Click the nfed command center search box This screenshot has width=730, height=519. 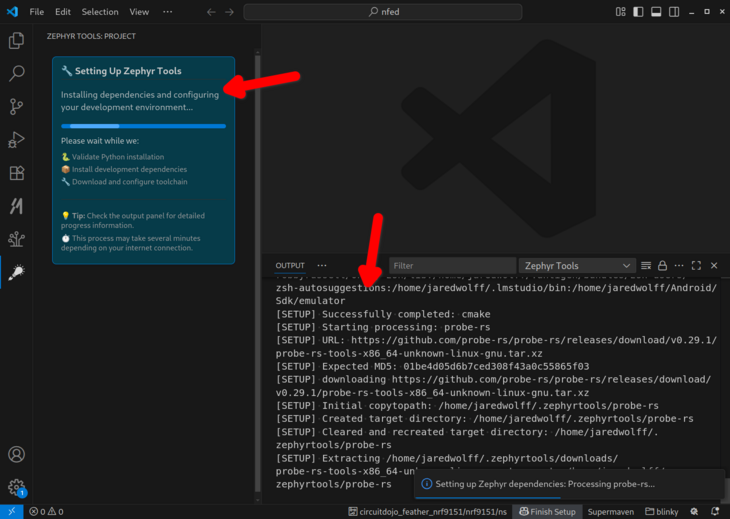pyautogui.click(x=383, y=12)
